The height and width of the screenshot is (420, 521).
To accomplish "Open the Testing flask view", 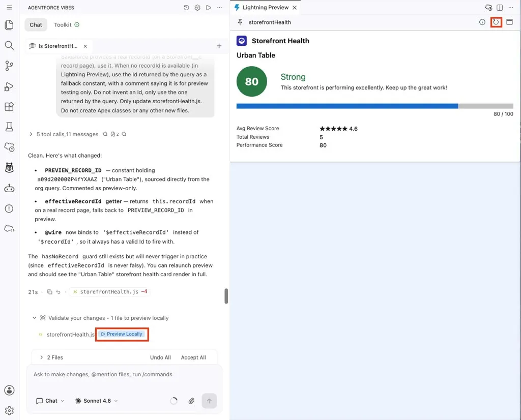I will point(9,127).
